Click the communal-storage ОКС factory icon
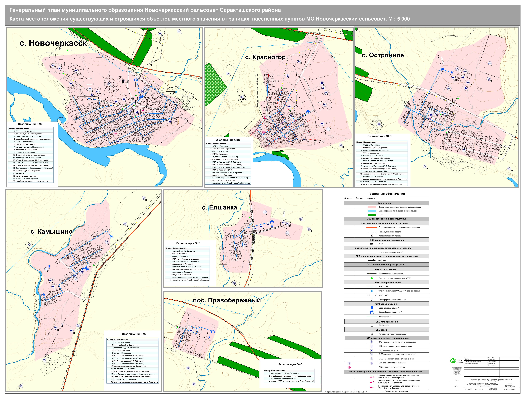The width and height of the screenshot is (532, 398). (372, 354)
